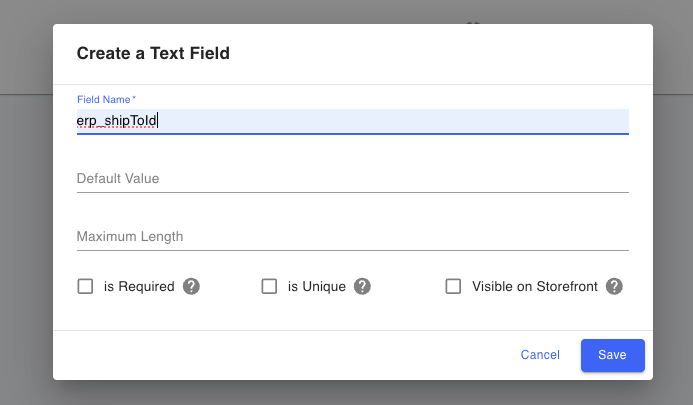Enable the is Required checkbox

click(85, 286)
